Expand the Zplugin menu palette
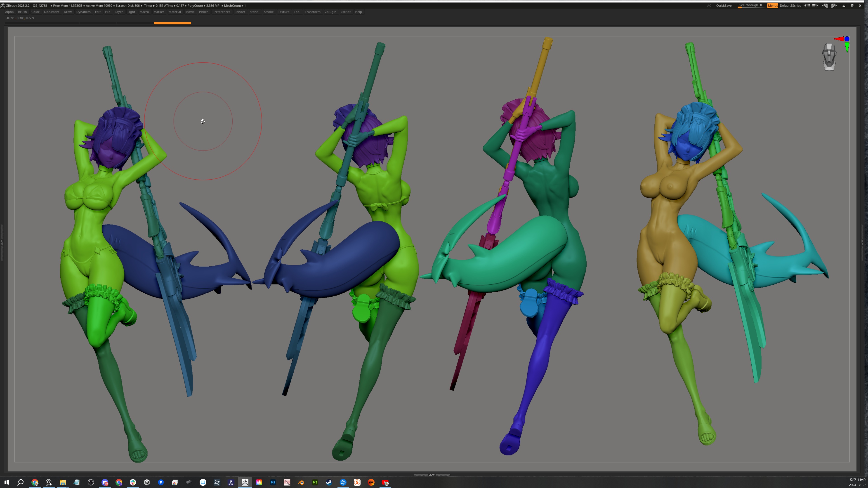The height and width of the screenshot is (488, 868). point(330,12)
